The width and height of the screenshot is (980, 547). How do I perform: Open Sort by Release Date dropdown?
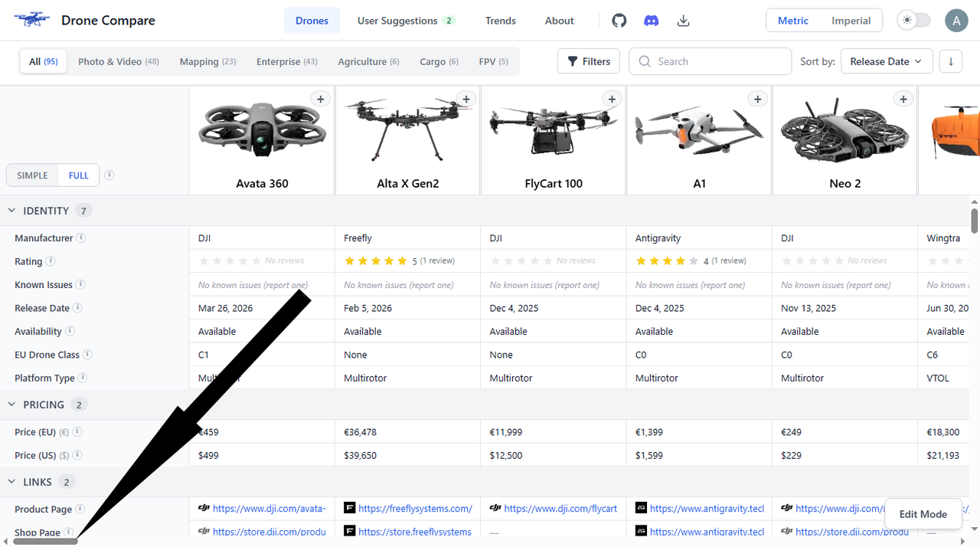[887, 61]
